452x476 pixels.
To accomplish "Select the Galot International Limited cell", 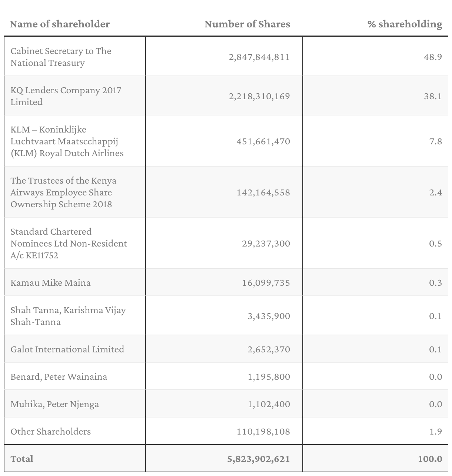I will [x=67, y=349].
